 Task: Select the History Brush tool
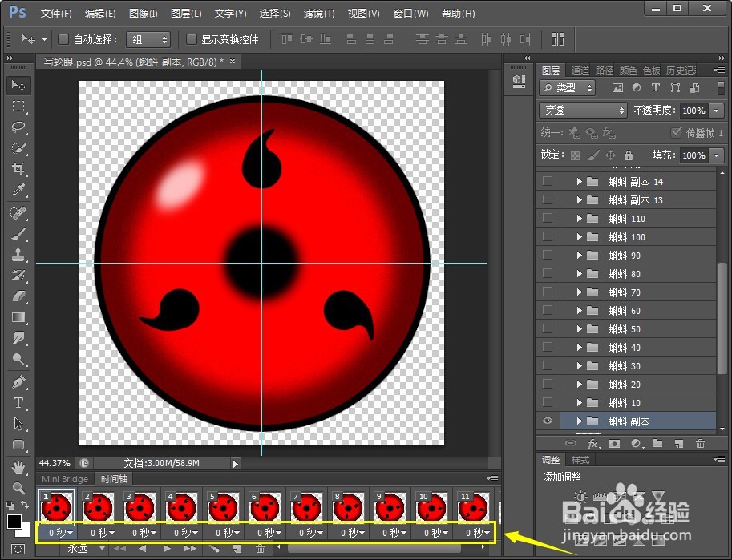click(18, 276)
